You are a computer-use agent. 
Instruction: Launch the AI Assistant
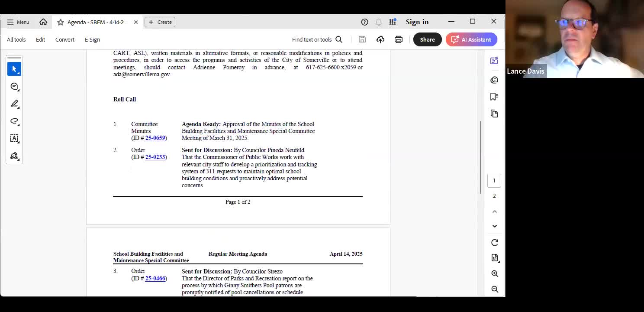coord(471,39)
